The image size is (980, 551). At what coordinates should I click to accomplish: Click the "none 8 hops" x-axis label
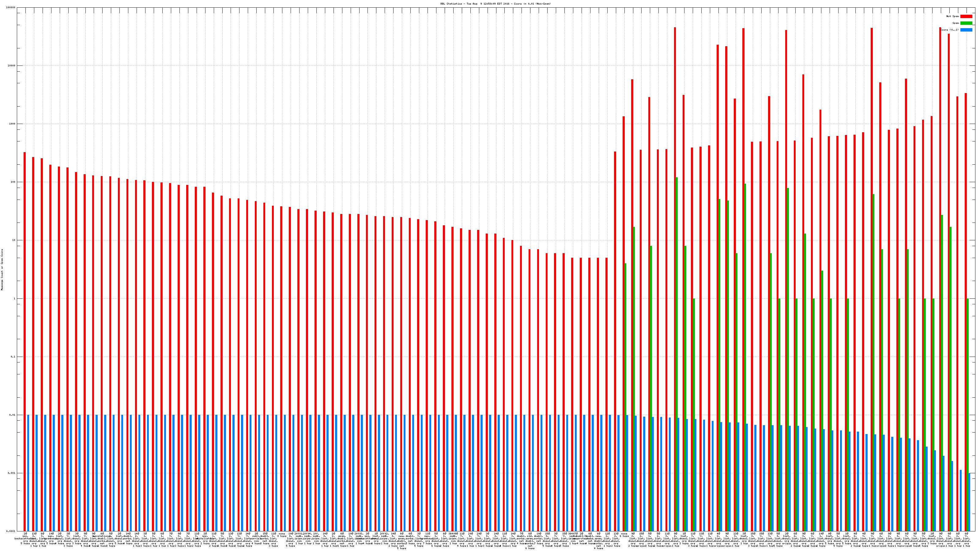point(282,535)
